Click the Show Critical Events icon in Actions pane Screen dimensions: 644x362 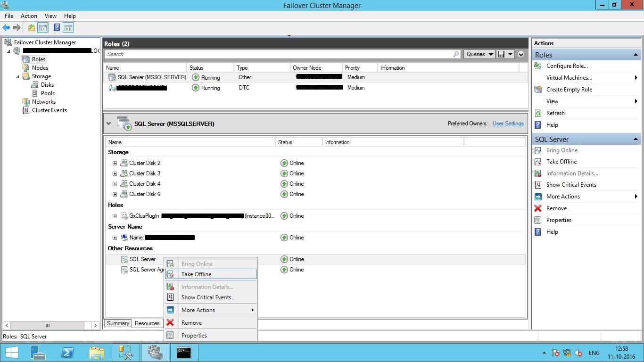coord(538,185)
